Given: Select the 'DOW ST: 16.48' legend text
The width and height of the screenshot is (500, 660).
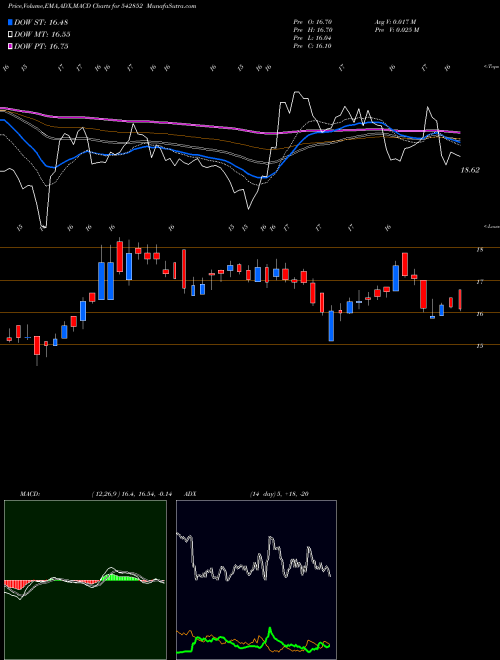Looking at the screenshot, I should tap(41, 22).
